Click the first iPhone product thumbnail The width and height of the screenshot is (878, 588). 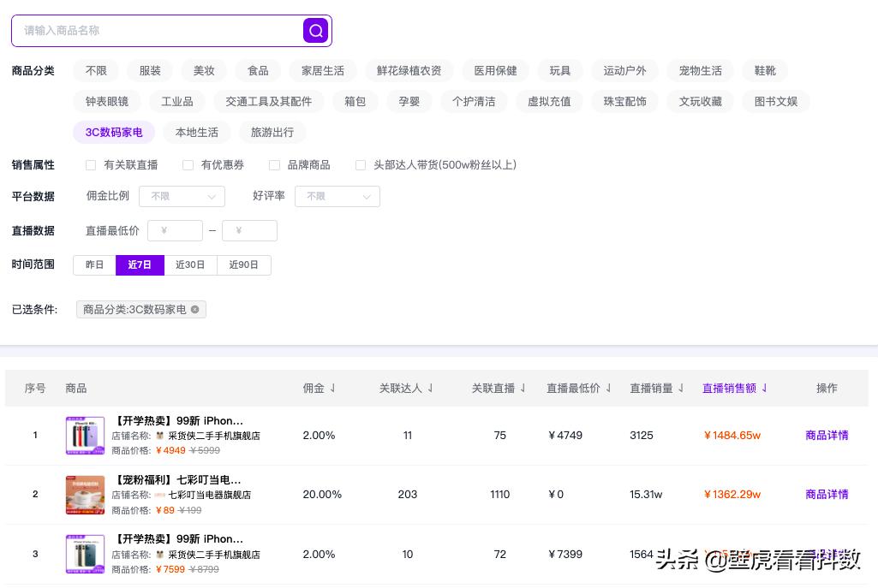(85, 435)
